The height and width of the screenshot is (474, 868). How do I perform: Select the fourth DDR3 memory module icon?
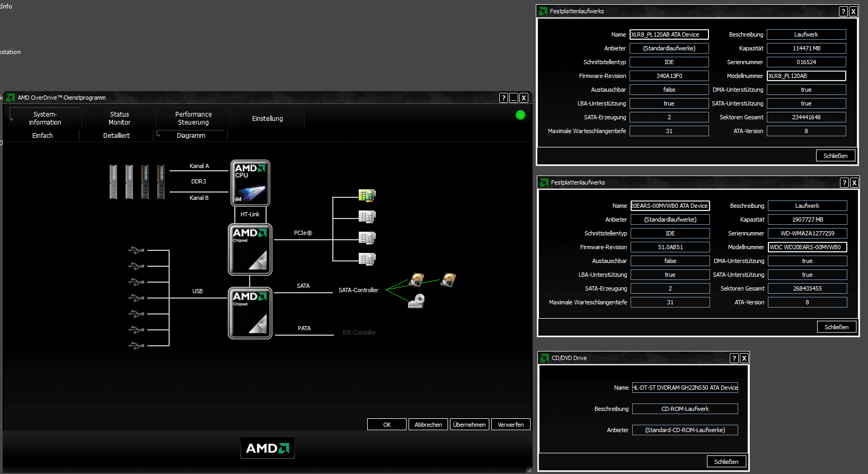coord(161,182)
